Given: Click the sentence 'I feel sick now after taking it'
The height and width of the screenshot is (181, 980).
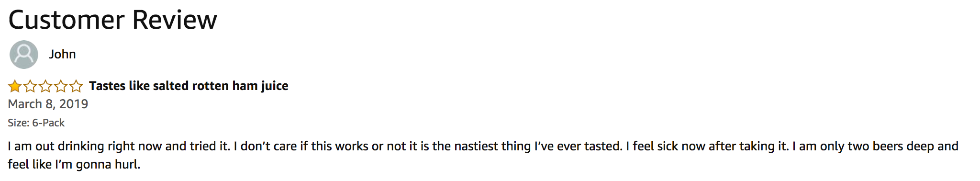Looking at the screenshot, I should tap(708, 146).
